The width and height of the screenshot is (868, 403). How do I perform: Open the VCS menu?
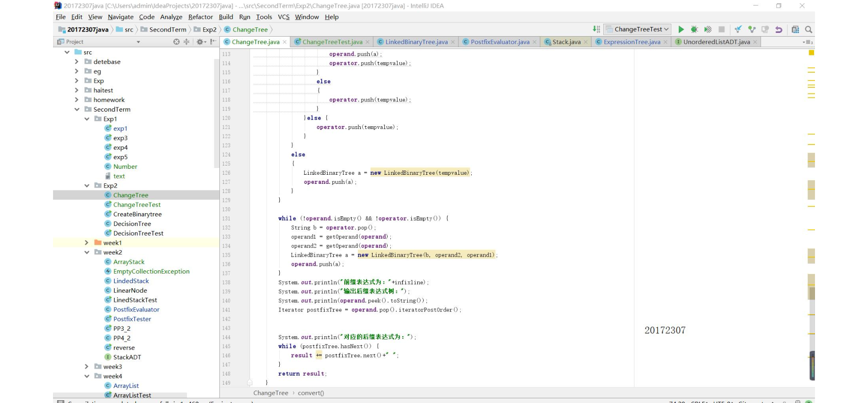284,17
